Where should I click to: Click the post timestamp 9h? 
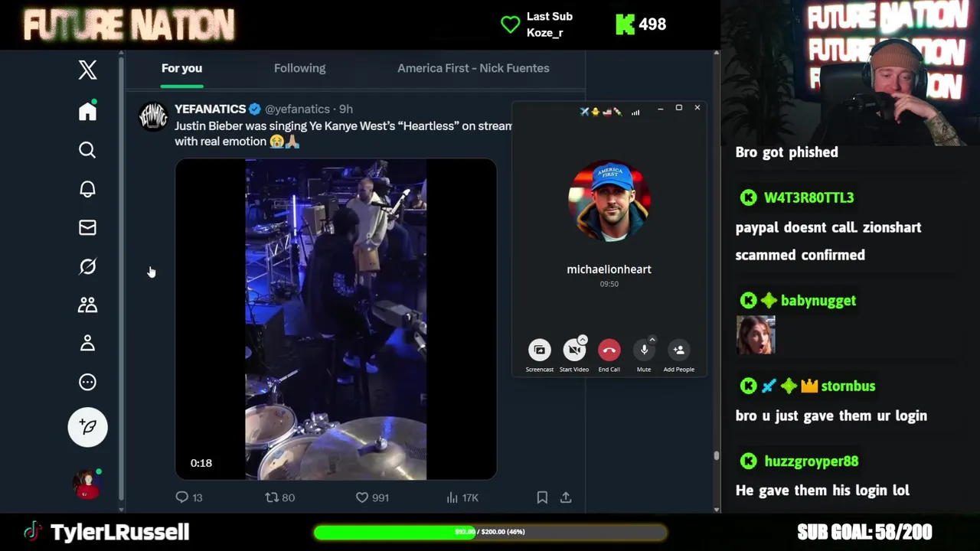[x=345, y=109]
